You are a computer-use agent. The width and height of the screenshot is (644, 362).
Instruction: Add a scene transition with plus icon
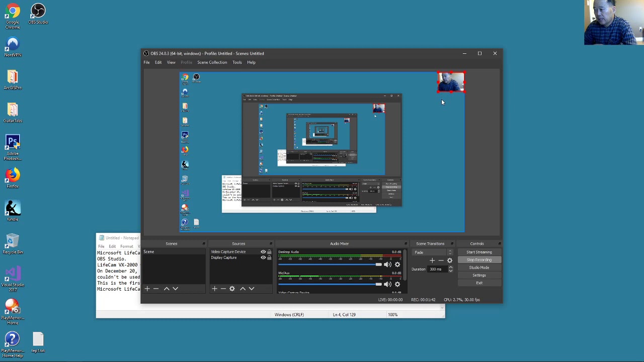432,260
